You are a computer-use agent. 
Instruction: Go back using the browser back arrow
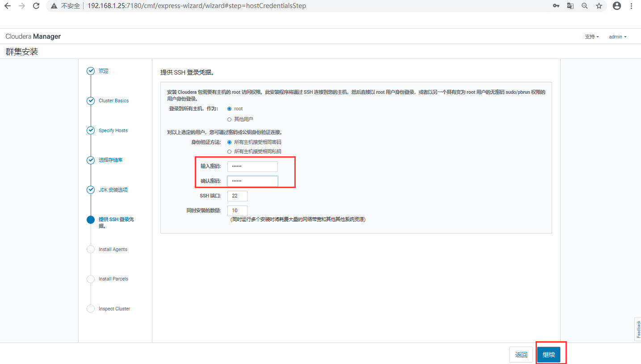point(7,6)
